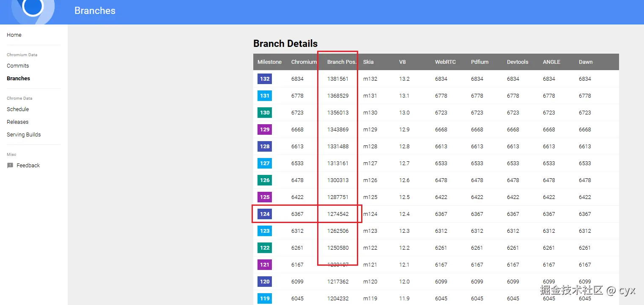644x305 pixels.
Task: Open the milestone 127 badge
Action: 265,163
